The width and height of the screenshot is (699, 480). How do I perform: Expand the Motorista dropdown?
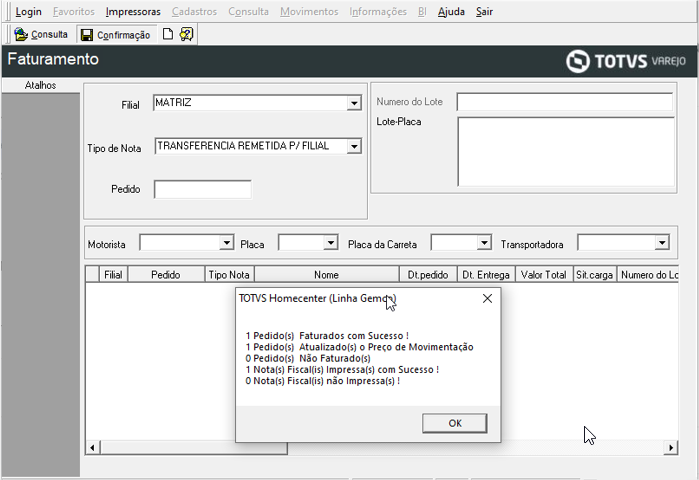pos(226,243)
